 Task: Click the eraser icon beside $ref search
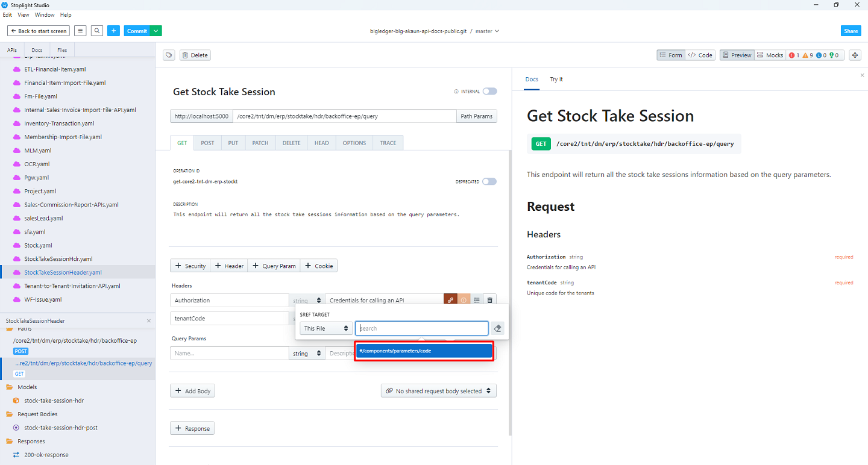497,328
